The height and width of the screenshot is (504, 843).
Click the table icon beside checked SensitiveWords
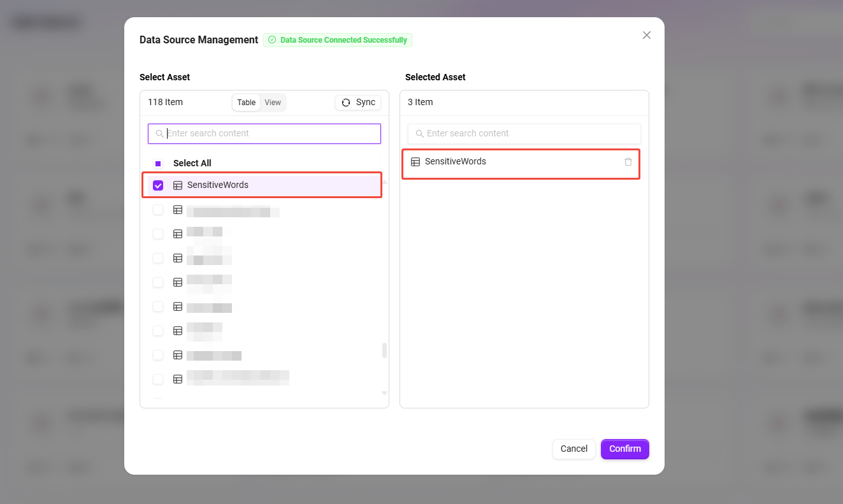[178, 185]
